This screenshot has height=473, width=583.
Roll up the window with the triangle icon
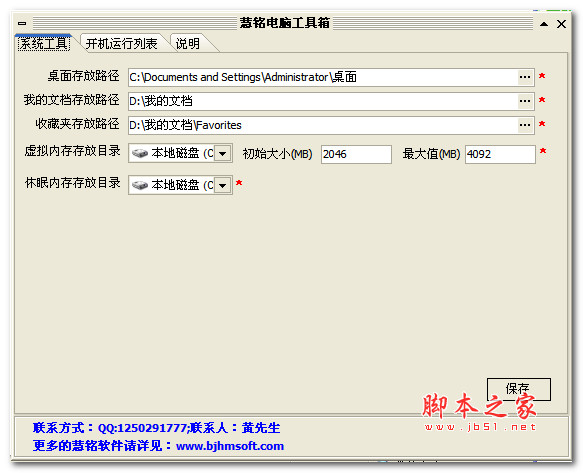click(544, 24)
